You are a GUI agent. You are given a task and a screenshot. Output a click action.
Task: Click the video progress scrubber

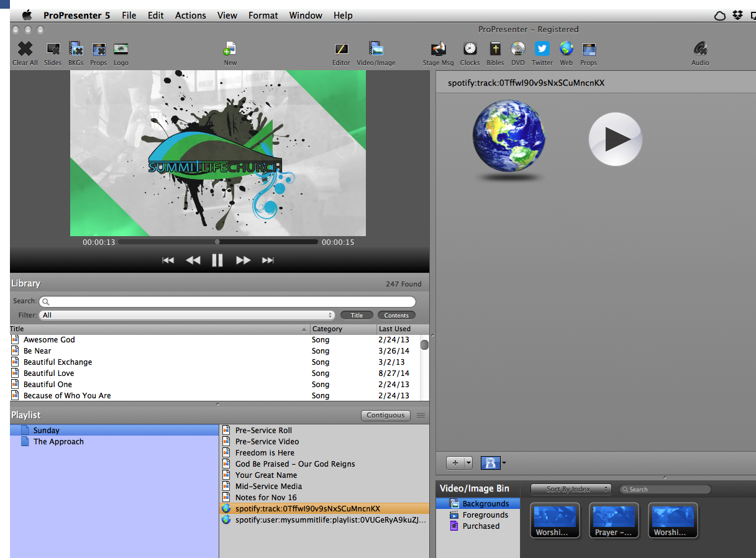217,242
